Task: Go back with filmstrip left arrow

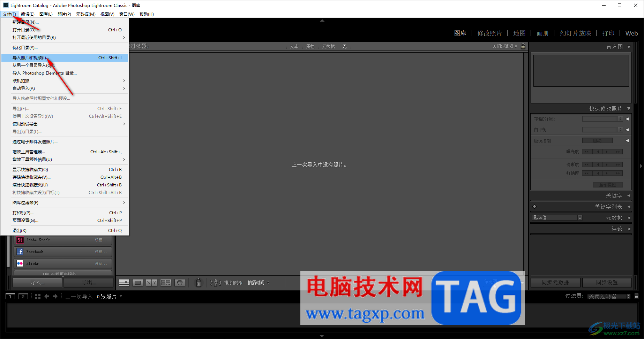Action: coord(47,296)
